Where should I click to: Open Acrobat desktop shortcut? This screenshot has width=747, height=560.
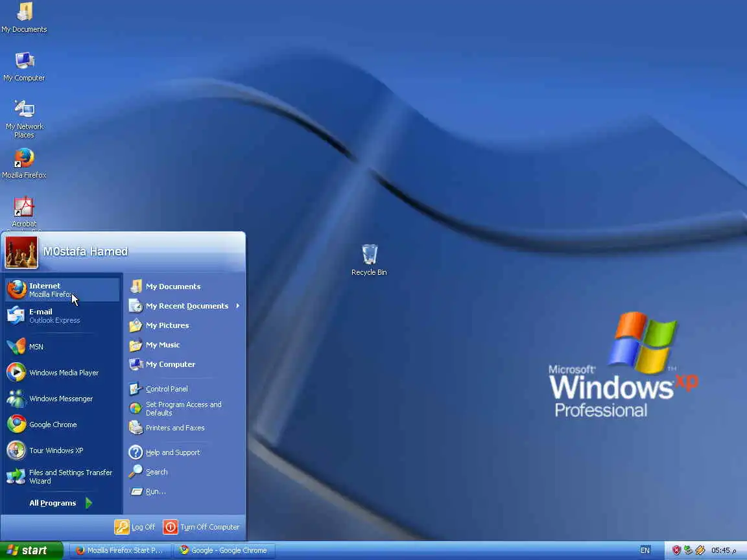coord(24,213)
